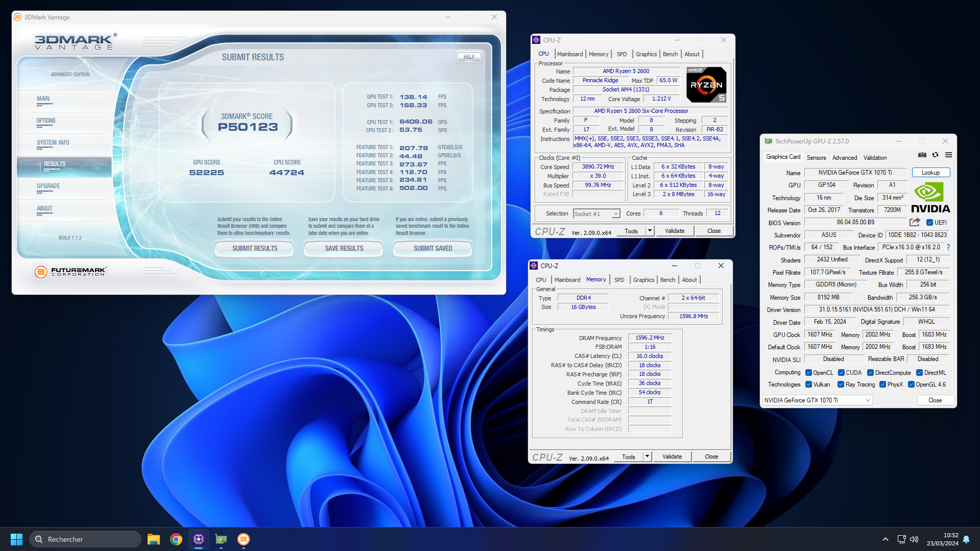Switch to Sensors tab in GPU-Z
Viewport: 980px width, 551px height.
tap(816, 158)
